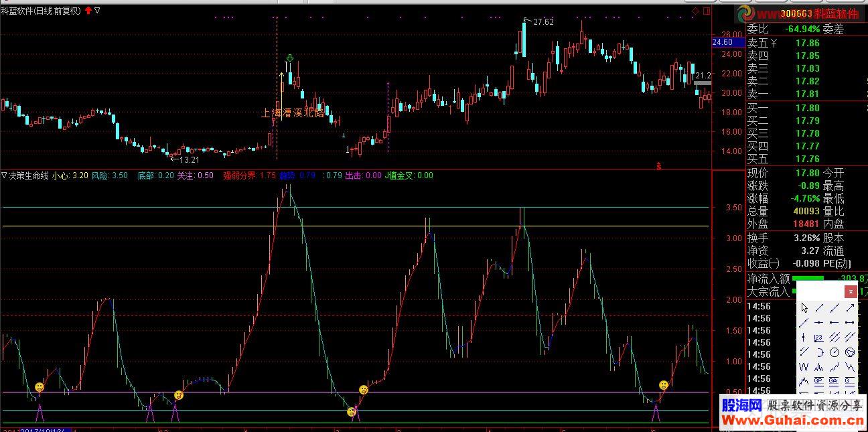This screenshot has width=868, height=432.
Task: Expand the 决策生命线 indicator menu triangle
Action: pos(4,175)
